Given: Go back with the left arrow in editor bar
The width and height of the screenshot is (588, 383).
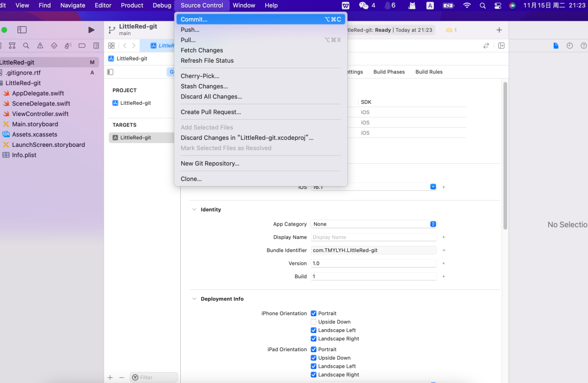Looking at the screenshot, I should (x=125, y=46).
